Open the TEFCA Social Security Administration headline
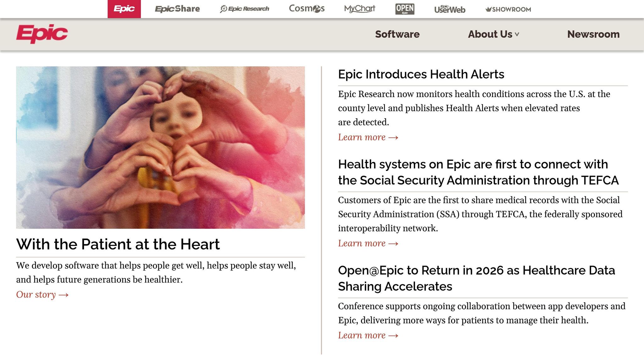 point(478,172)
